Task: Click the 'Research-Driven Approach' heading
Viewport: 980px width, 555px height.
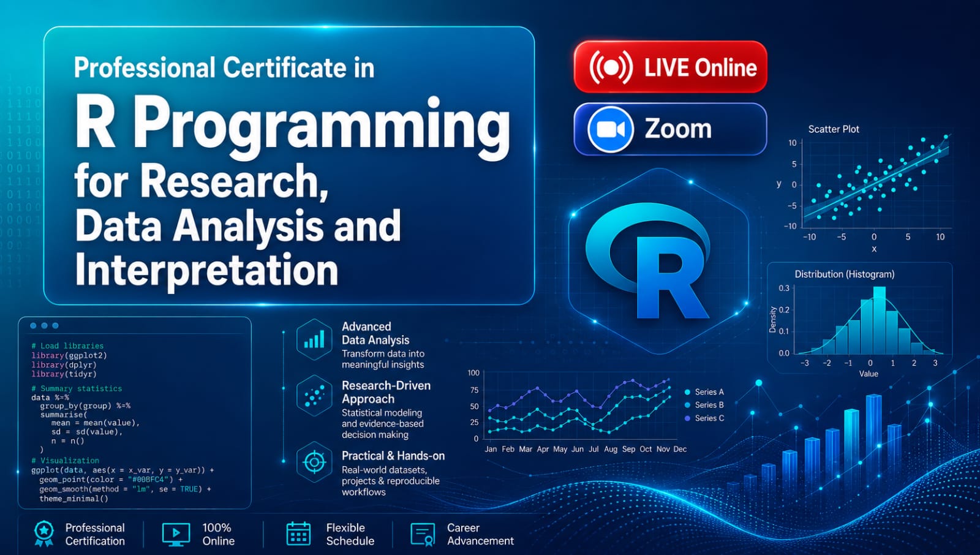Action: pos(386,392)
